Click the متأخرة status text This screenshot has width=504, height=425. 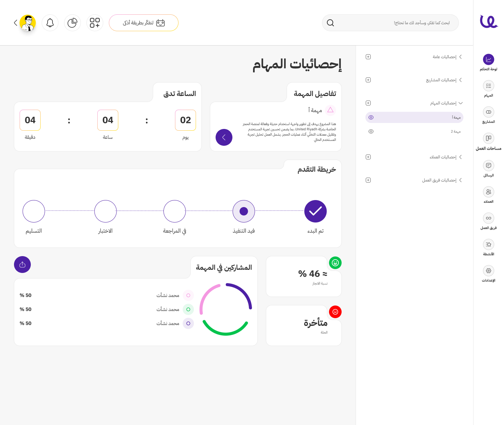point(316,322)
